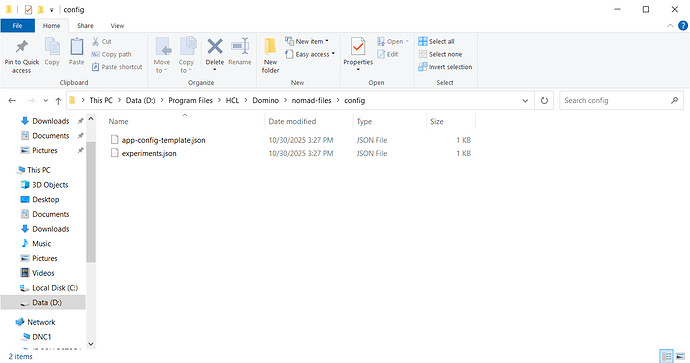The image size is (690, 363).
Task: Open Music folder in sidebar
Action: coord(41,243)
